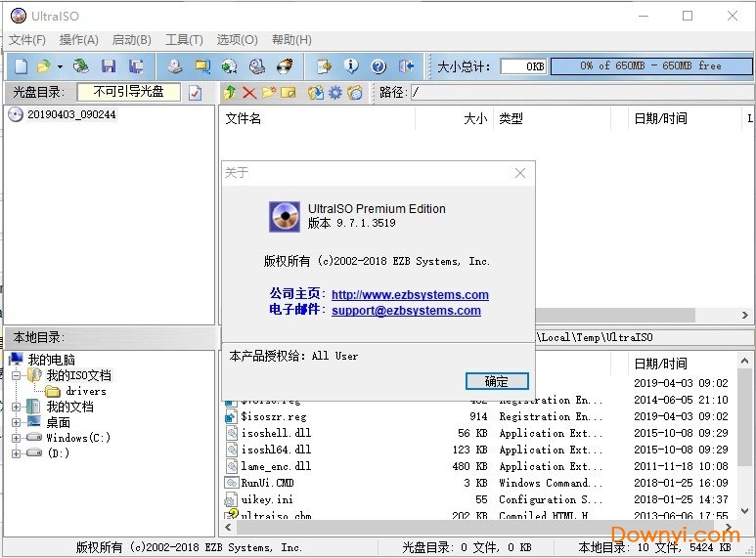Open the 操作(A) menu

(x=79, y=39)
